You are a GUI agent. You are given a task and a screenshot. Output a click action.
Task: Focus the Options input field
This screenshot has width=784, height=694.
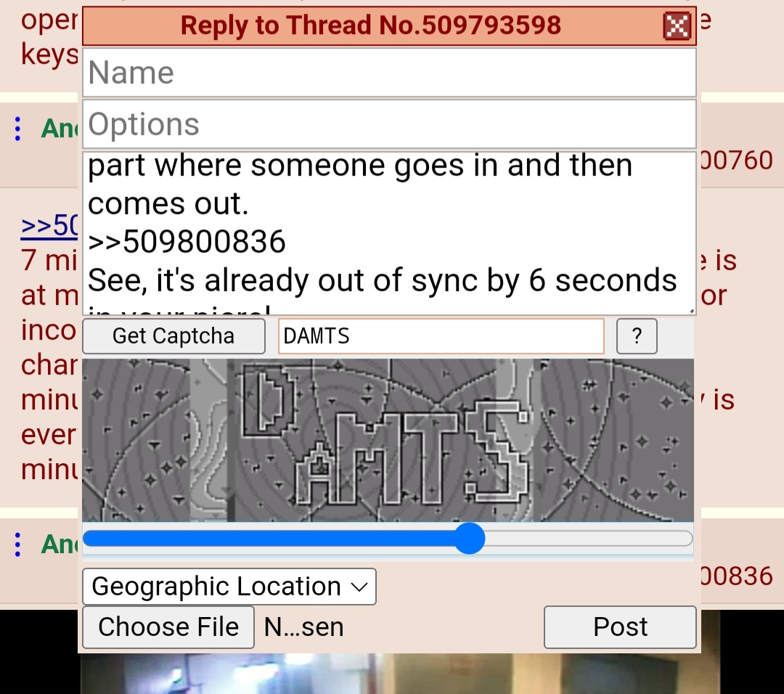tap(389, 124)
